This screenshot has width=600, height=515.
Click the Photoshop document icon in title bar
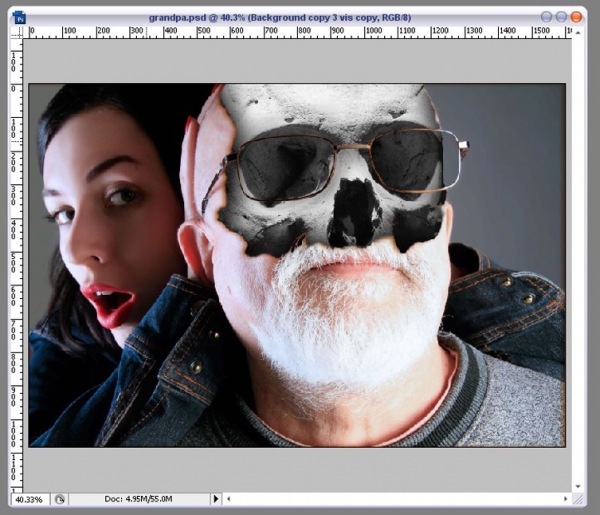[19, 17]
